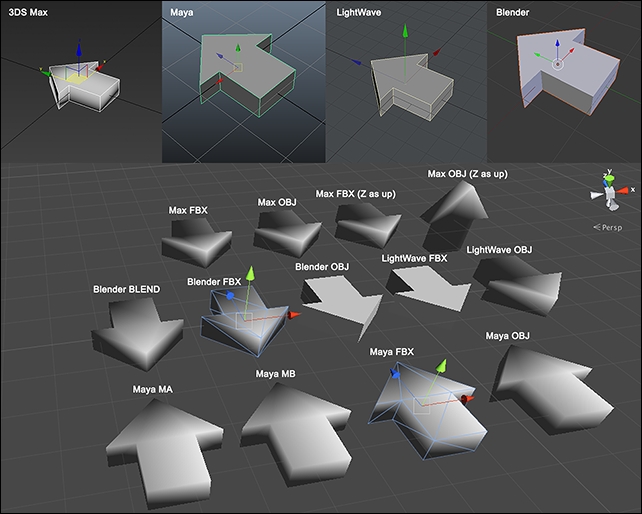
Task: Click the green Y-axis arrow in the LightWave viewport
Action: pyautogui.click(x=405, y=32)
